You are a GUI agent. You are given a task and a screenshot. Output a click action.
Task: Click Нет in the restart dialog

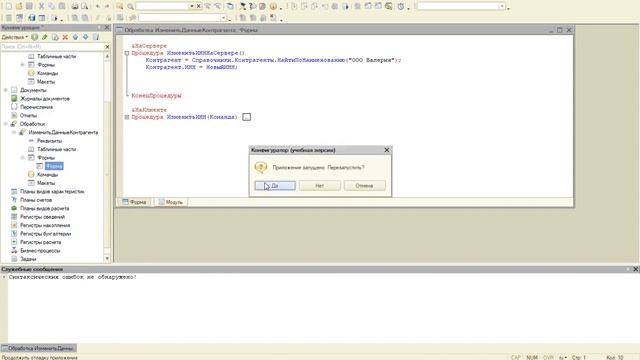click(320, 186)
